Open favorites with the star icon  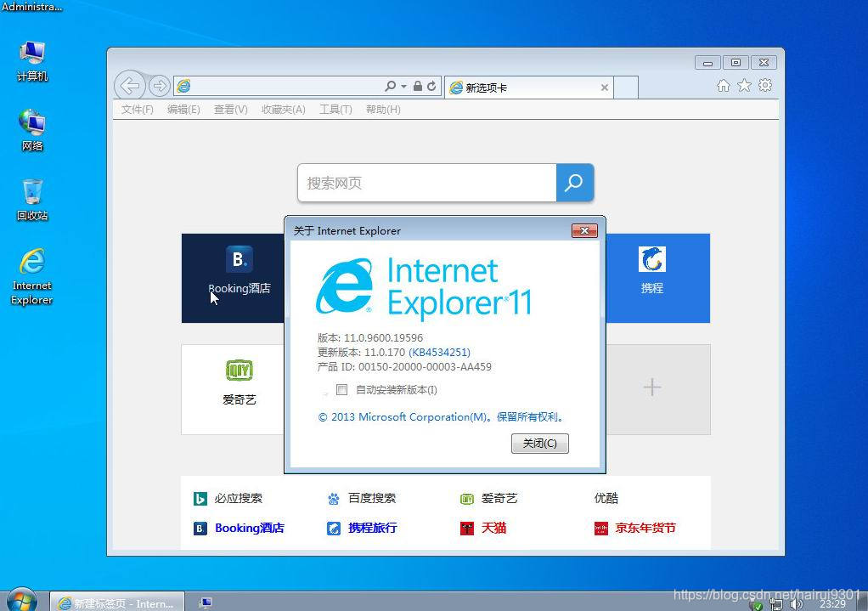745,85
